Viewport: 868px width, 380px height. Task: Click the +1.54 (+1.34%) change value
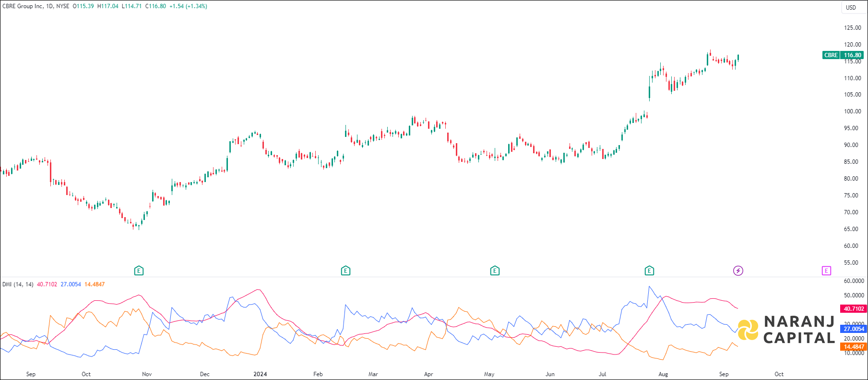click(x=188, y=6)
